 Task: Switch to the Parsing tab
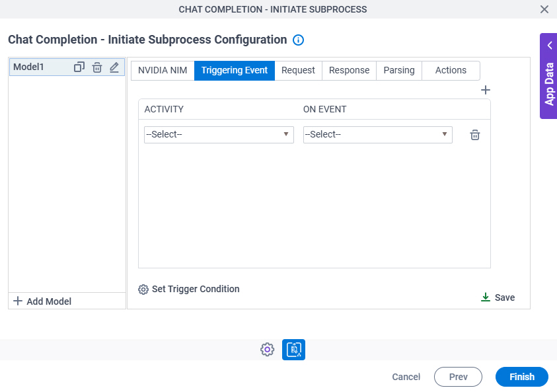coord(399,70)
